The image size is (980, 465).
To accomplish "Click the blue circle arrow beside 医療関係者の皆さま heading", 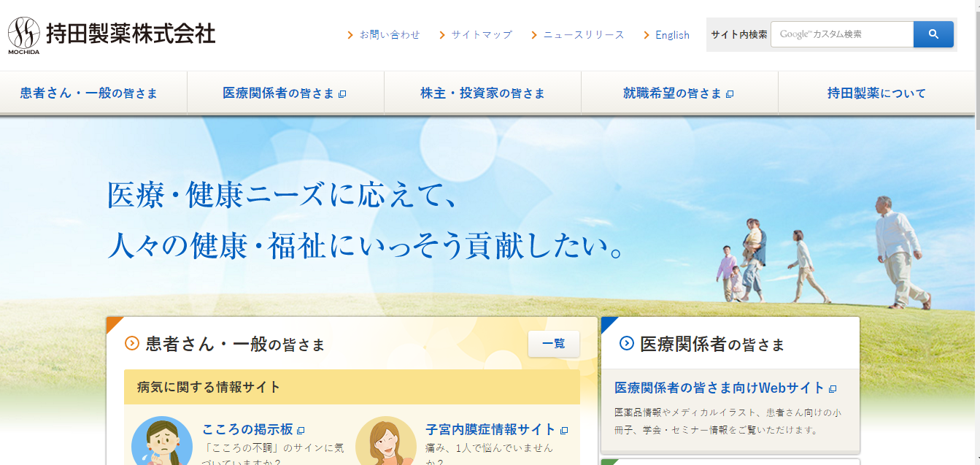I will click(x=626, y=343).
